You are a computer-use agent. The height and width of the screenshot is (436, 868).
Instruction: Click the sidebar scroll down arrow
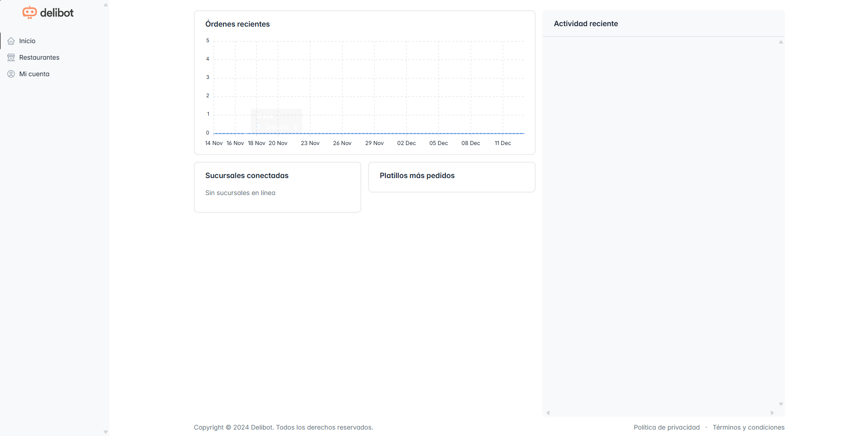pyautogui.click(x=106, y=432)
